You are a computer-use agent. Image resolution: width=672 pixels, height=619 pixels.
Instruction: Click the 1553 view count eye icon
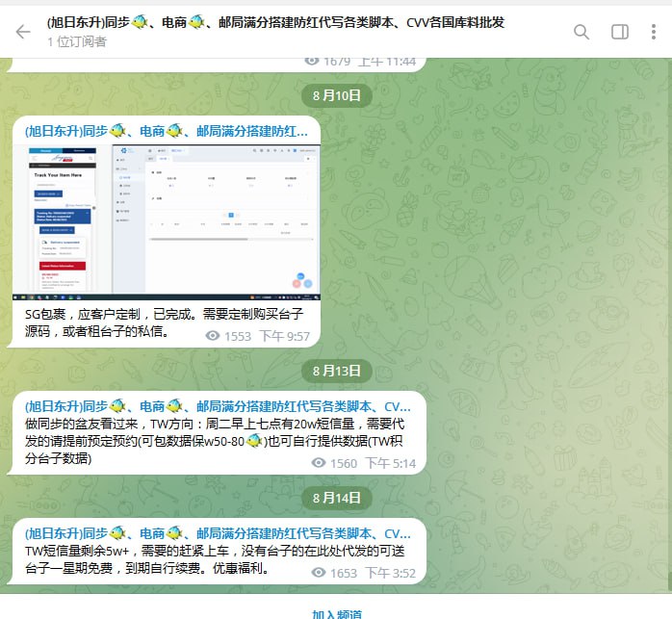(x=213, y=336)
